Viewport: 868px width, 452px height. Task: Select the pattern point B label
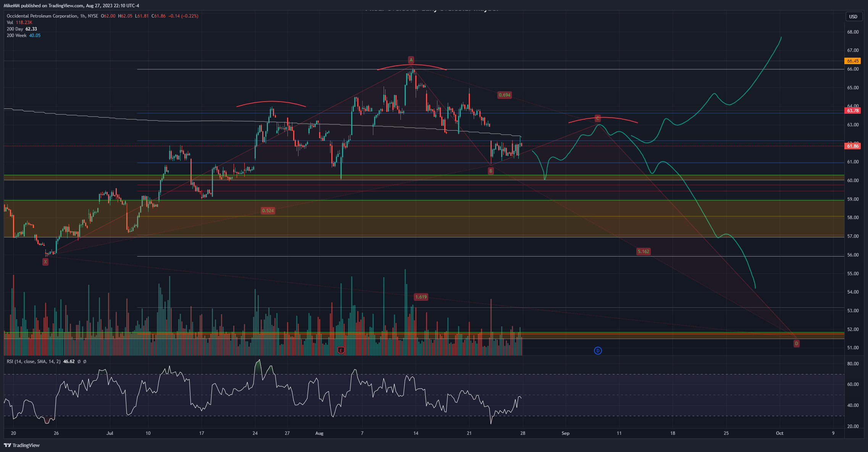pyautogui.click(x=491, y=171)
